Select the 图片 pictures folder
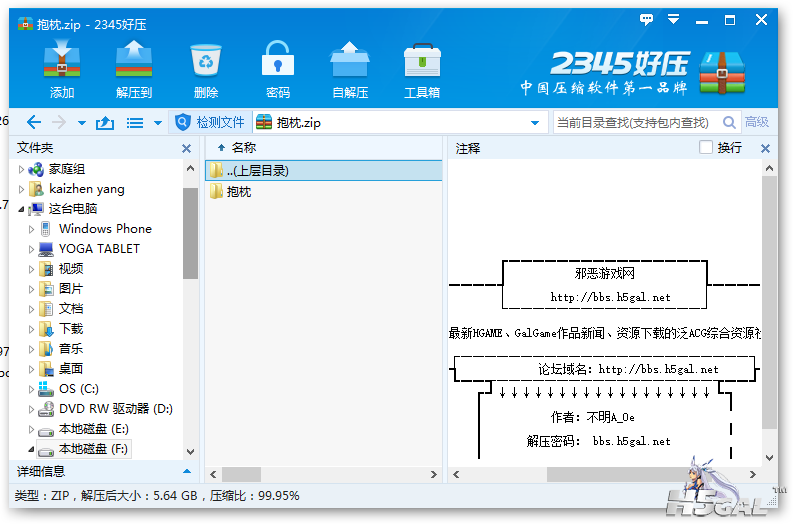Viewport: 793px width, 524px height. (x=71, y=289)
